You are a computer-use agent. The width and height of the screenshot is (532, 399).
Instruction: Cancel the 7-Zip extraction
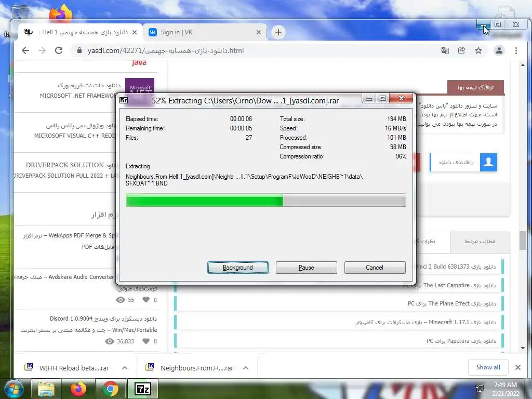pyautogui.click(x=375, y=268)
